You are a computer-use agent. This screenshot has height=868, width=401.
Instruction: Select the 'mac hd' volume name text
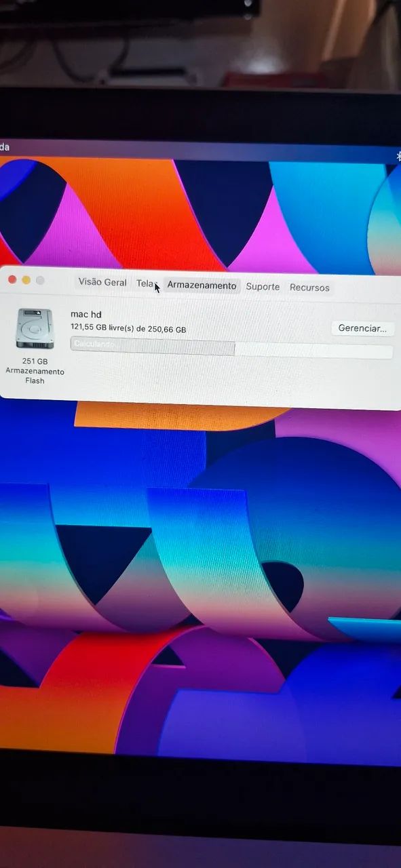pyautogui.click(x=85, y=314)
